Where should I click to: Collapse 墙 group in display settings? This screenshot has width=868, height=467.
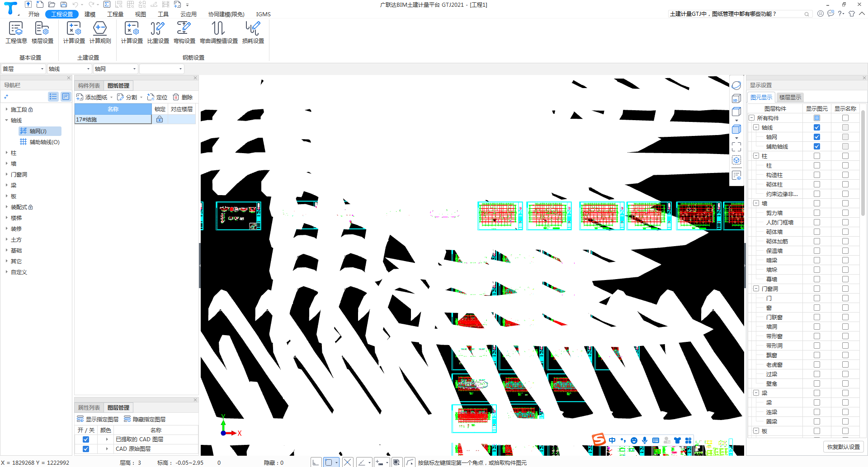click(x=756, y=203)
